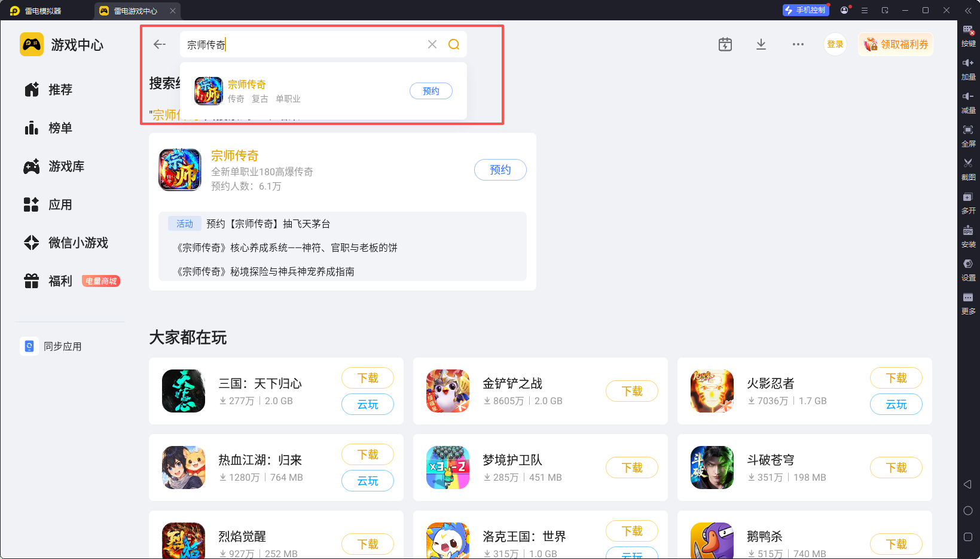This screenshot has height=559, width=980.
Task: Clear the search text with the X icon
Action: point(432,44)
